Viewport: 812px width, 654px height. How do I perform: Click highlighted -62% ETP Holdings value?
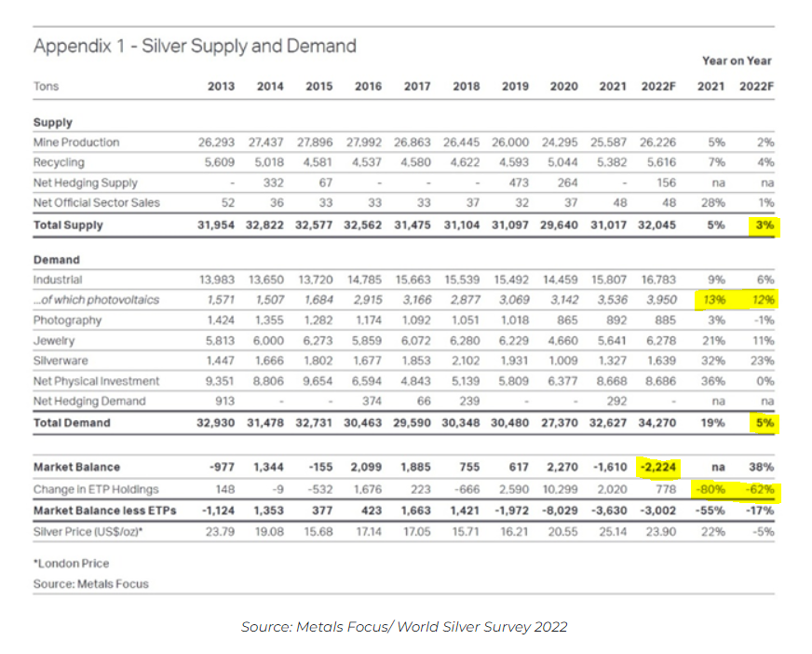pyautogui.click(x=760, y=489)
